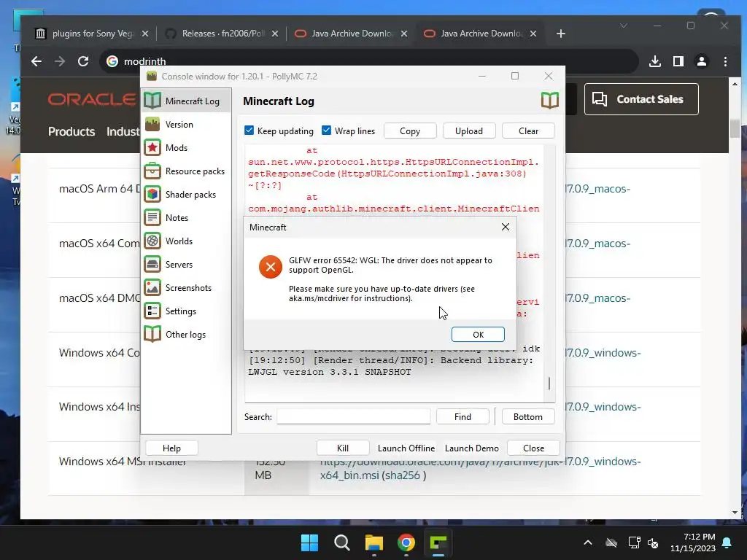Open the Servers page
Screen dimensions: 747x560
186,264
